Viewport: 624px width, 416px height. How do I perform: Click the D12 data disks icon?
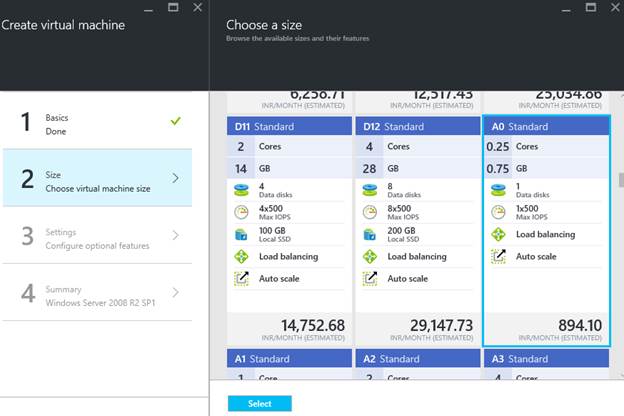click(370, 190)
